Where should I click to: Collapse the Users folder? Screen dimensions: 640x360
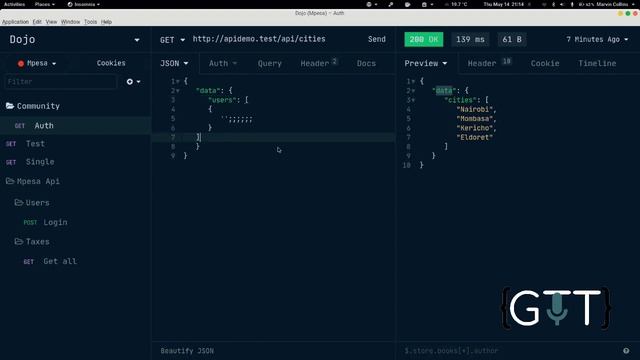32,202
